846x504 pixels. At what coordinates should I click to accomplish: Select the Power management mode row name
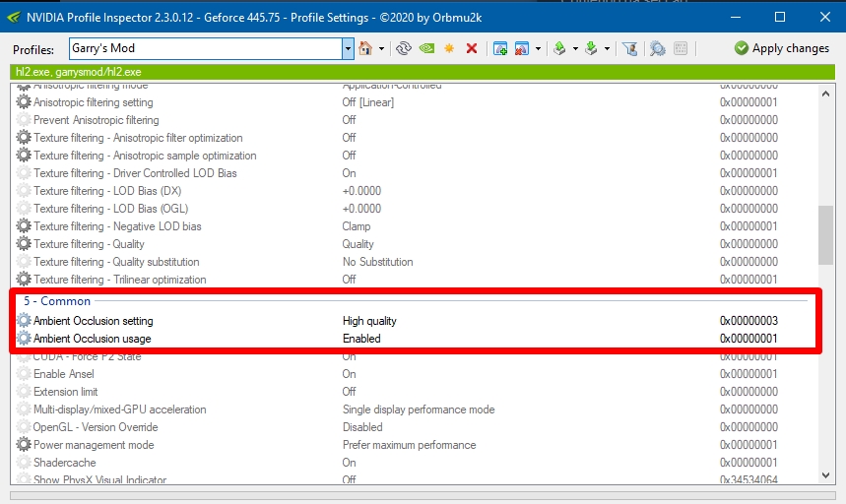point(94,445)
